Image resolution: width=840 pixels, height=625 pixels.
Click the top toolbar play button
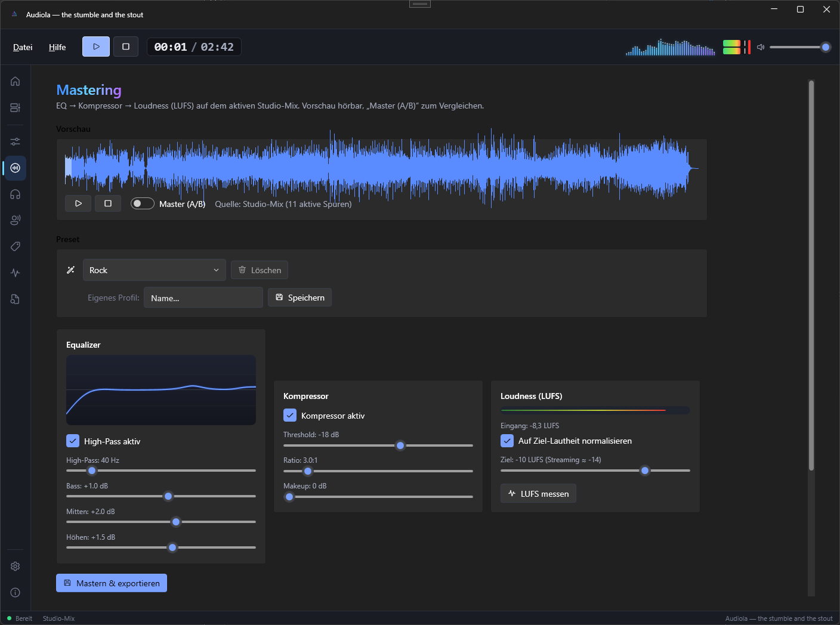tap(96, 47)
